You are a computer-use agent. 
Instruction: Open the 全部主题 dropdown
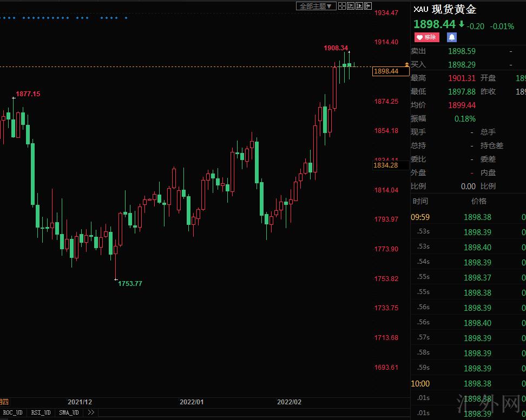[316, 6]
